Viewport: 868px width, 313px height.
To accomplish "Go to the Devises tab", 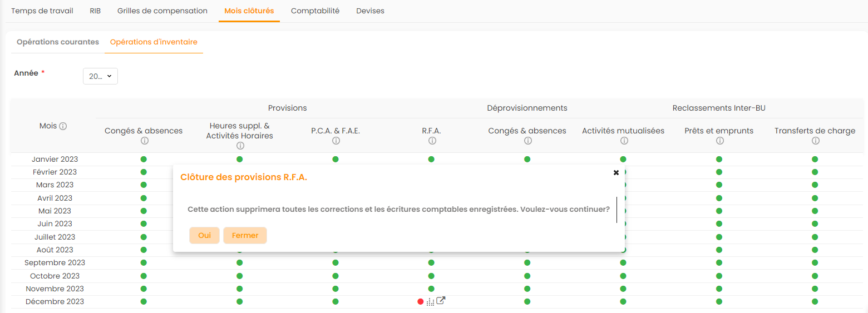I will coord(370,11).
